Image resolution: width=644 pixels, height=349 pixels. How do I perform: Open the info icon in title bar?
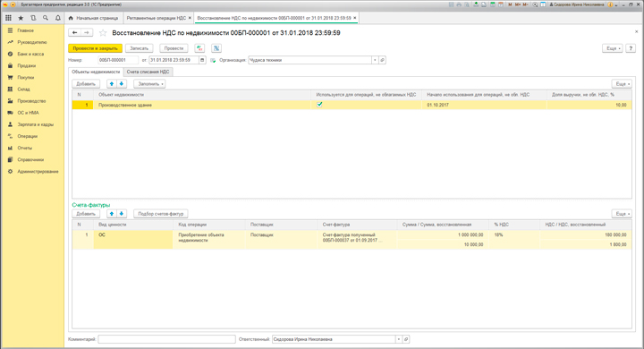tap(610, 4)
